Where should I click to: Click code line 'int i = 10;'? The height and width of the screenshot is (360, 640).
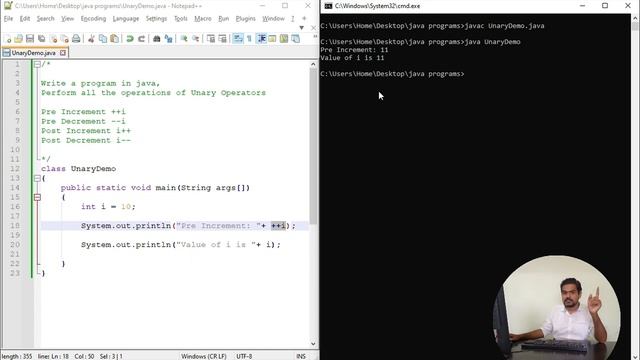click(108, 207)
